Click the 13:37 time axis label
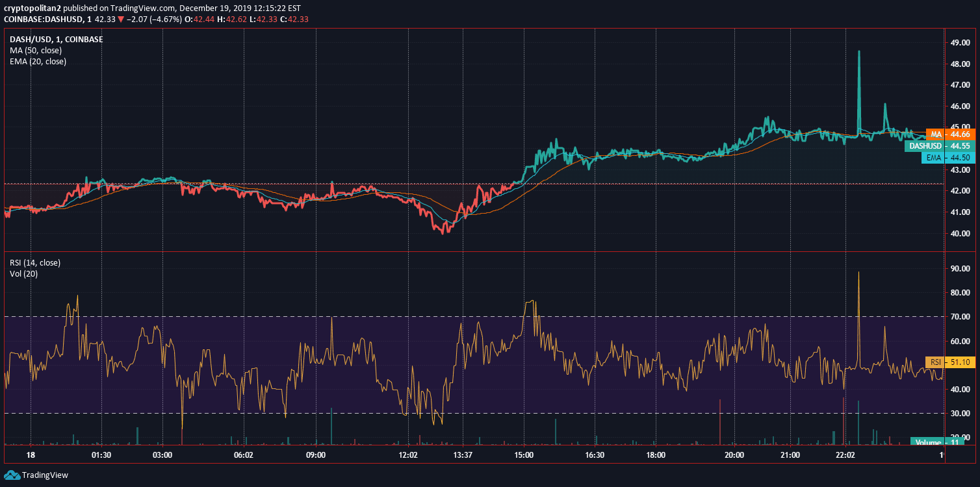The height and width of the screenshot is (487, 980). (461, 455)
